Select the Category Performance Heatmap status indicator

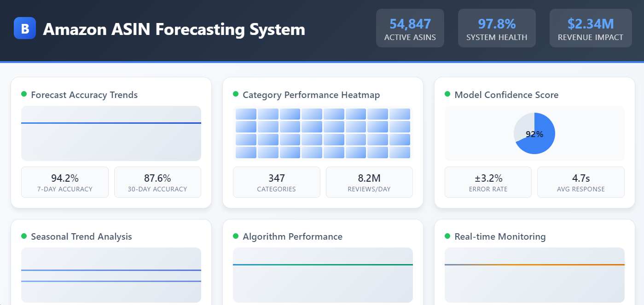tap(235, 95)
